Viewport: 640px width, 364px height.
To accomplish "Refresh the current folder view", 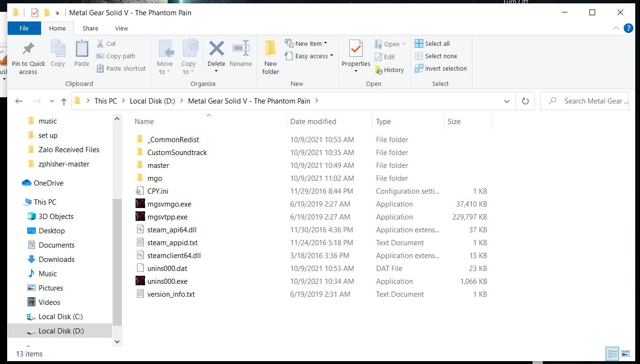I will coord(525,101).
